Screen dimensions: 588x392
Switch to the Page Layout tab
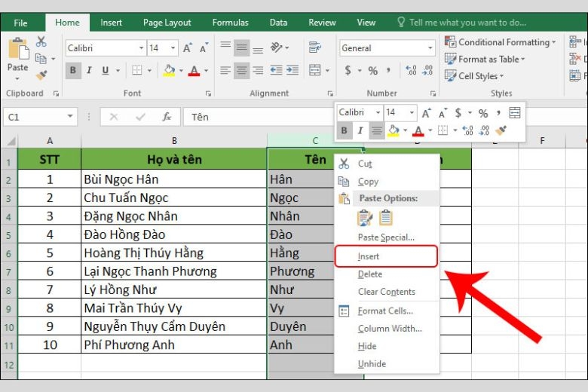(167, 23)
